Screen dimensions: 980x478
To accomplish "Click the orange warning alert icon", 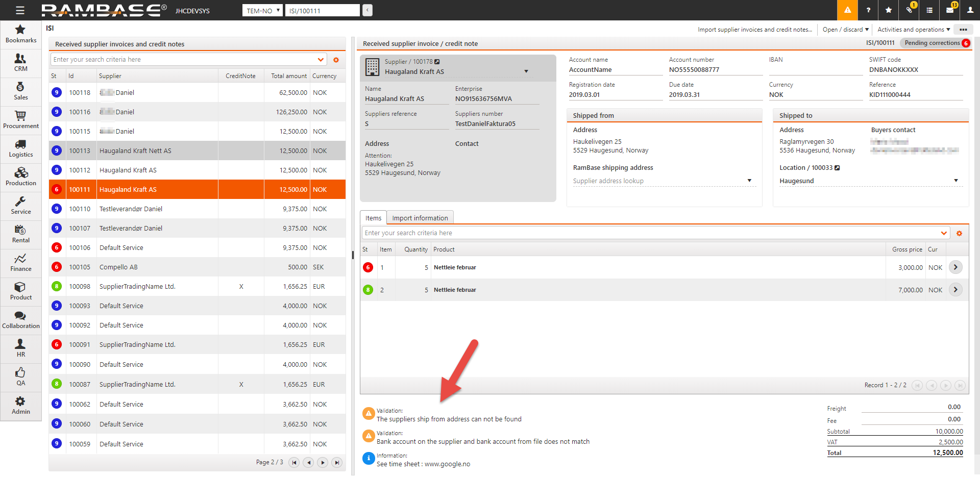I will pos(847,10).
